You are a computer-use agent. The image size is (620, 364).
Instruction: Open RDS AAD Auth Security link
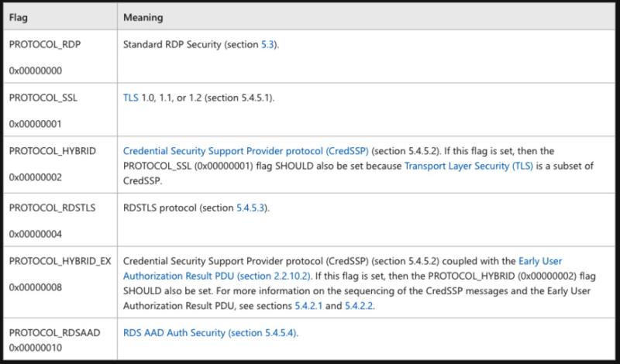209,333
